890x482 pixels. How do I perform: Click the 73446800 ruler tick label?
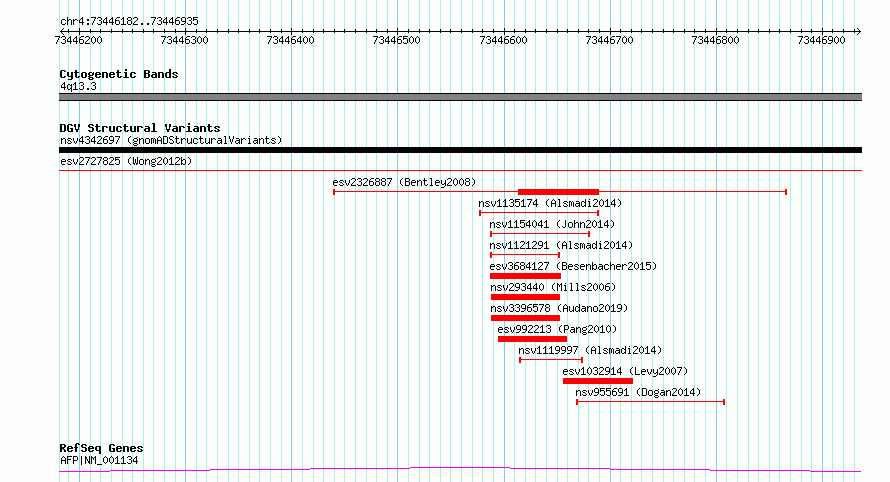coord(715,40)
